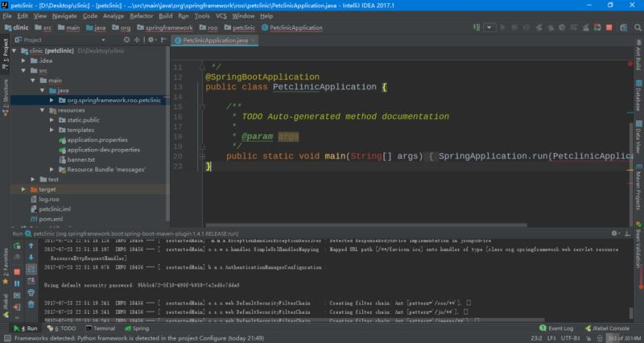Screen dimensions: 644x343
Task: Close the PetclinicApplication.java tab
Action: 254,40
